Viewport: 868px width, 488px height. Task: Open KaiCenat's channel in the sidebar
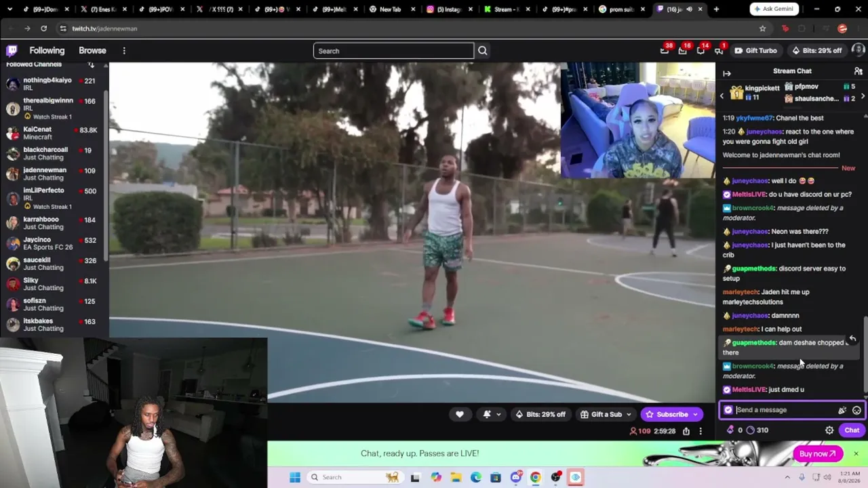[54, 133]
